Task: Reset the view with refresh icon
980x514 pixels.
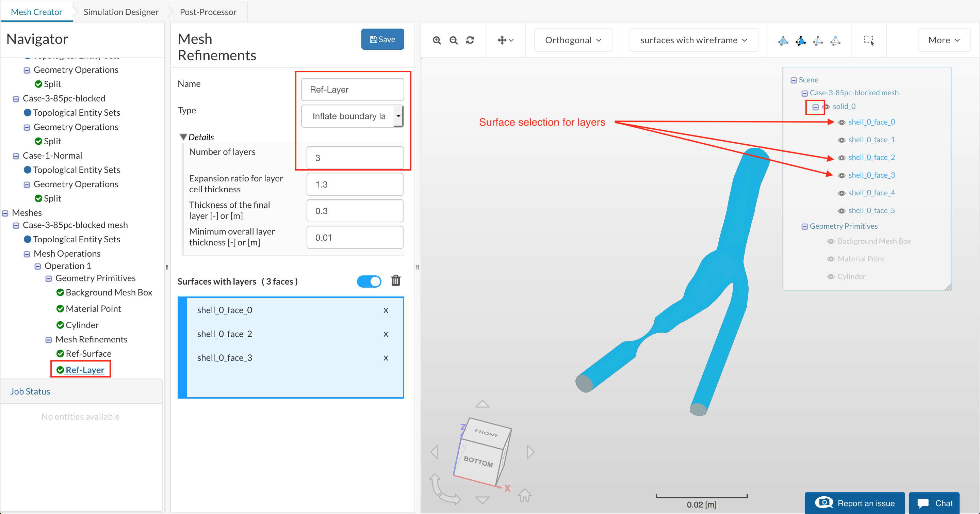Action: click(x=470, y=40)
